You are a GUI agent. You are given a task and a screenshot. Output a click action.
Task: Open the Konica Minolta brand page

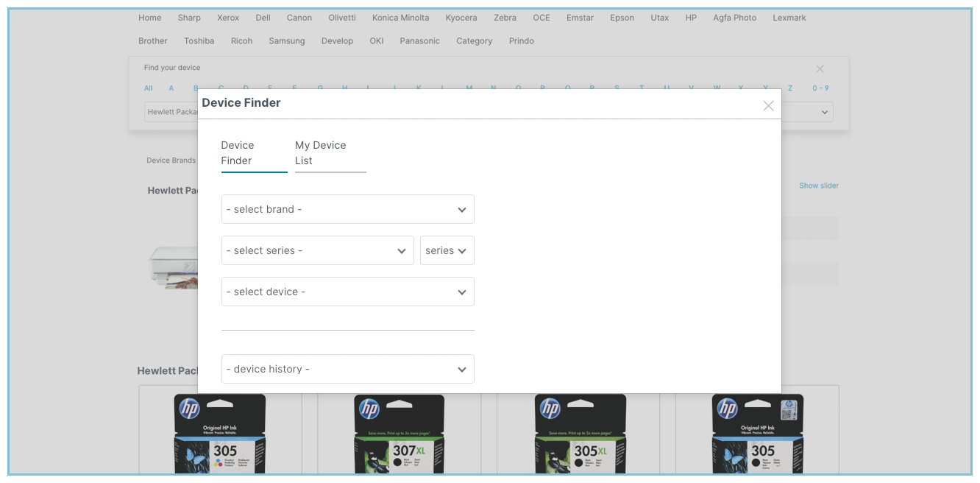pyautogui.click(x=401, y=18)
